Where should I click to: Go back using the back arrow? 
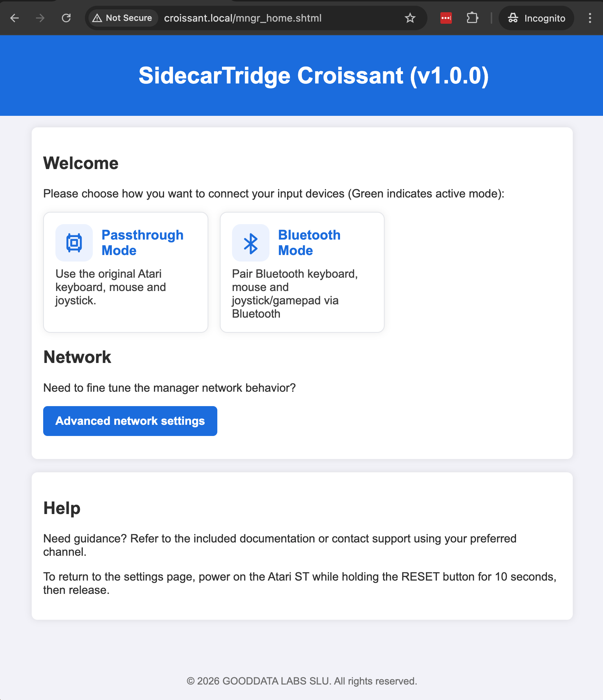click(14, 18)
